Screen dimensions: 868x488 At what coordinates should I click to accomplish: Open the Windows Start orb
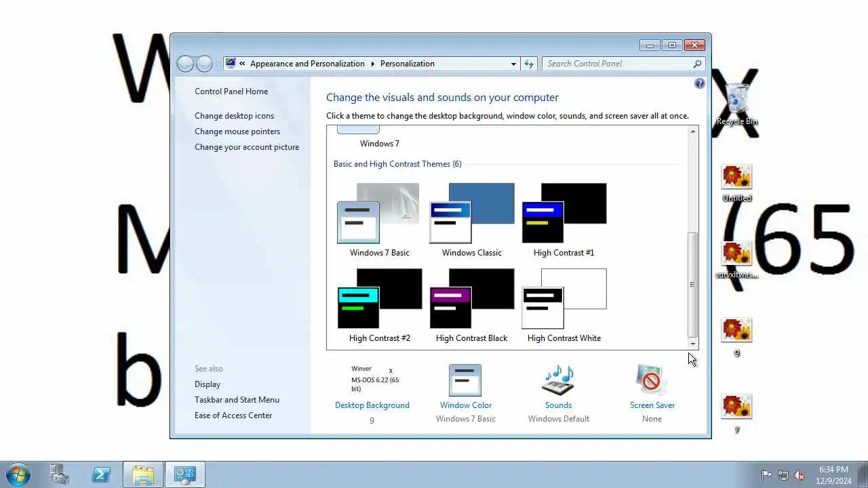click(18, 474)
